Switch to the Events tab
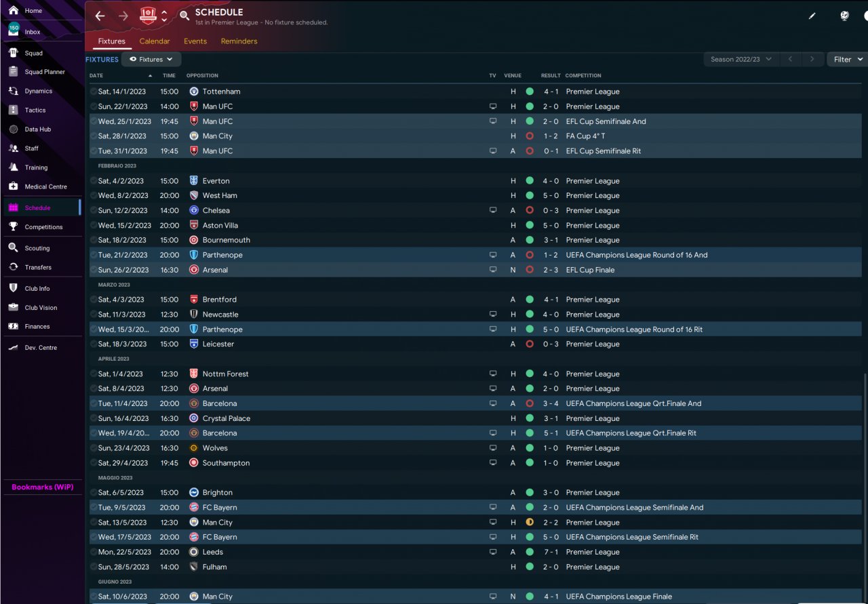This screenshot has width=868, height=604. pos(195,41)
